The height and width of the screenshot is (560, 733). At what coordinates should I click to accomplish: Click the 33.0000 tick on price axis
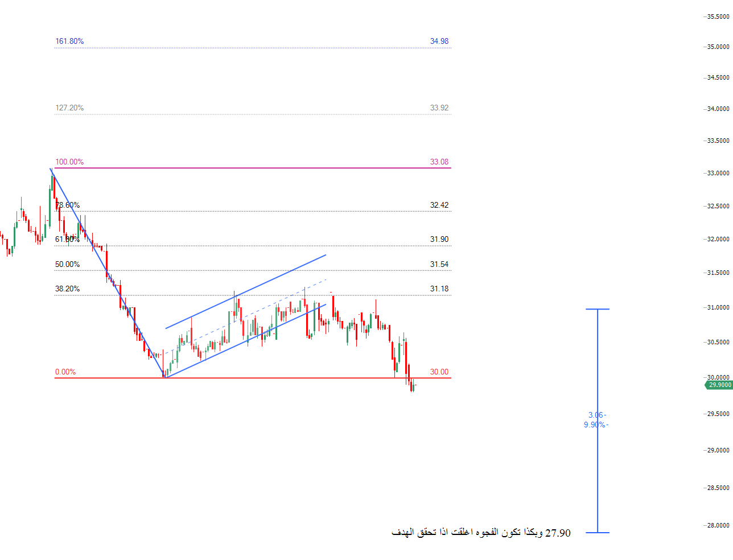click(718, 174)
